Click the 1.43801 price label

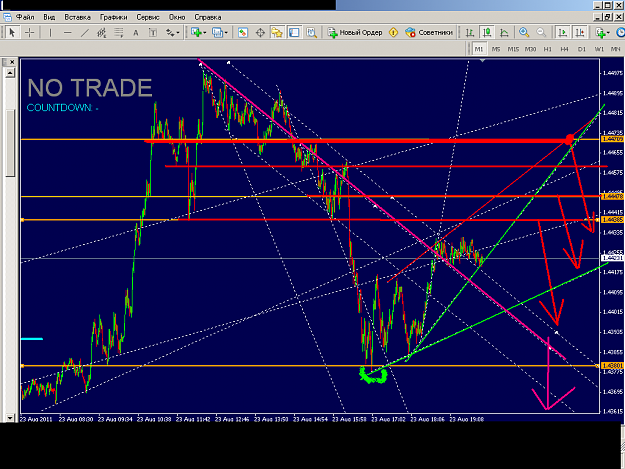pyautogui.click(x=612, y=365)
